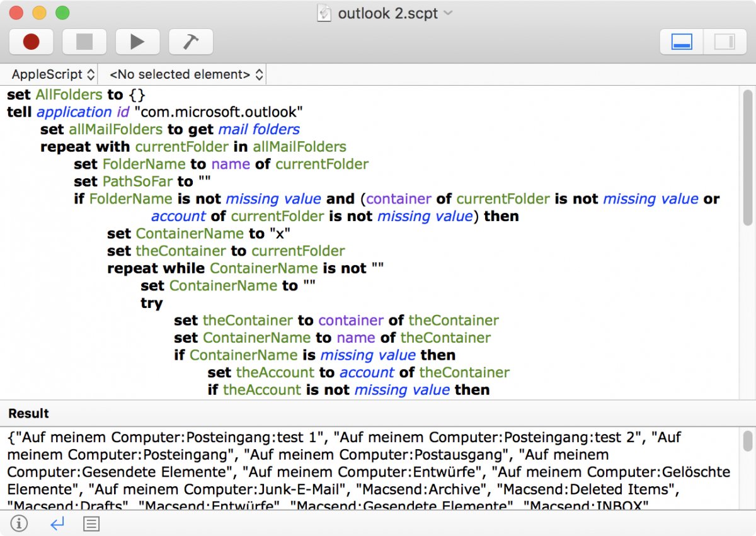Minimize the window with the yellow button

tap(38, 12)
